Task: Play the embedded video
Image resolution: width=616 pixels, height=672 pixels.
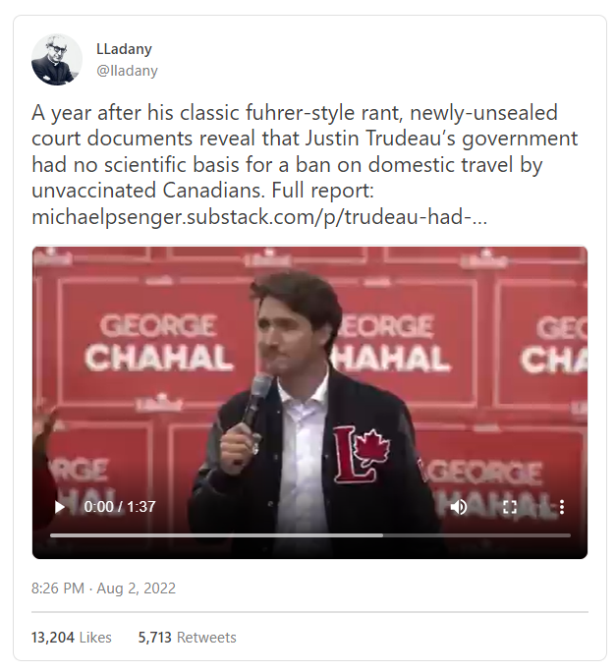Action: tap(60, 507)
